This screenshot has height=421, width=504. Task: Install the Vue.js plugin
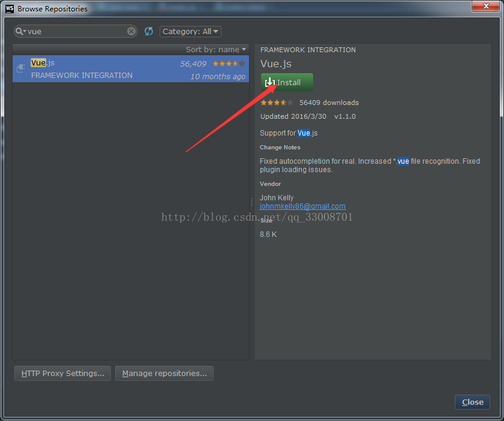click(x=287, y=82)
